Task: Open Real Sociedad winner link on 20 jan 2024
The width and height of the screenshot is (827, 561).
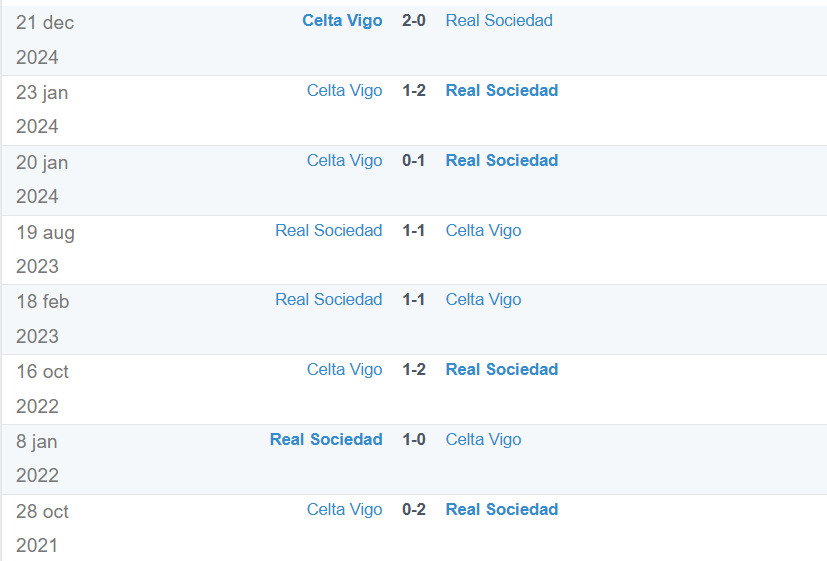Action: point(502,160)
